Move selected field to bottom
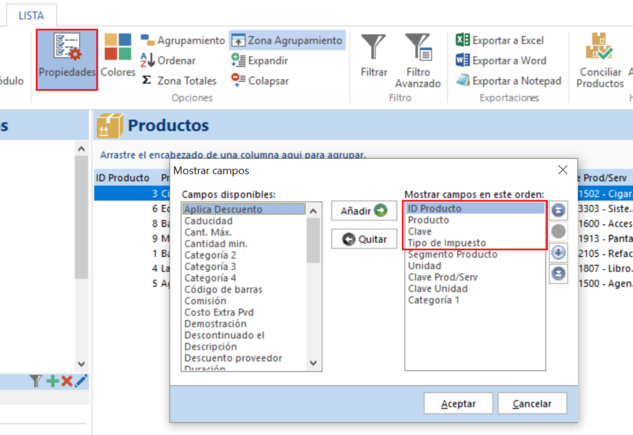This screenshot has height=435, width=633. pos(558,274)
